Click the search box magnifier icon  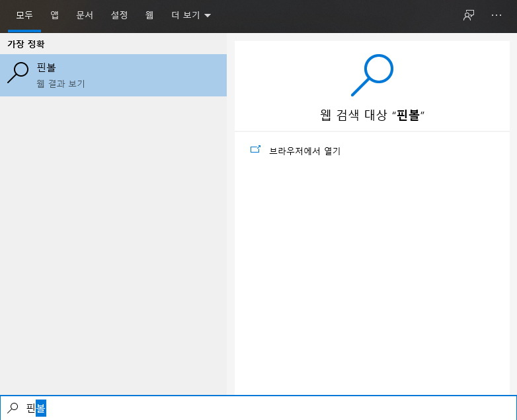tap(13, 408)
